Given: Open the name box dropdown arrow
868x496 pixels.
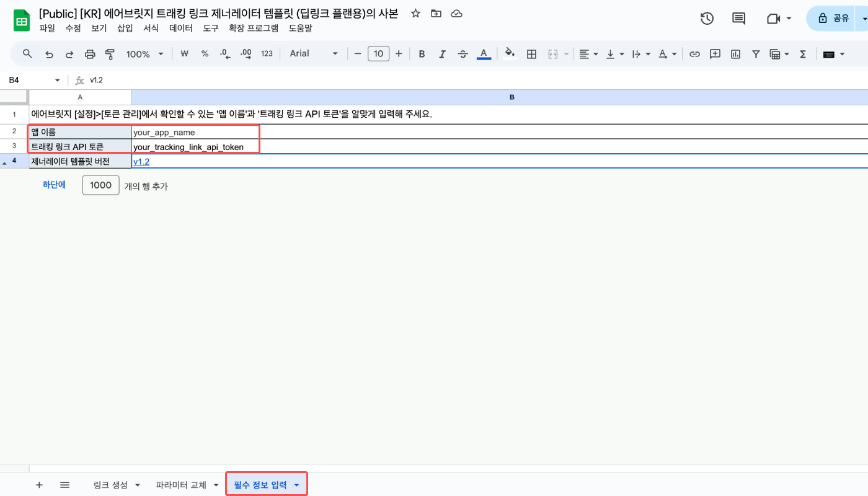Looking at the screenshot, I should [x=58, y=81].
